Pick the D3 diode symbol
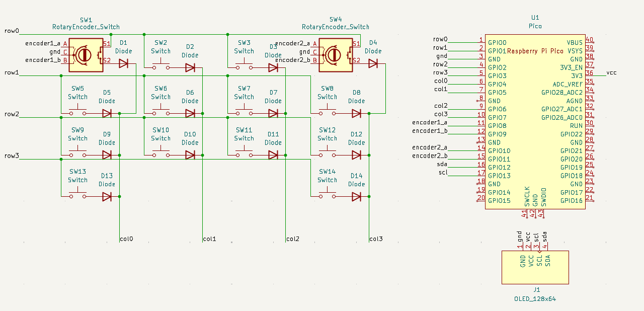This screenshot has height=311, width=644. pyautogui.click(x=273, y=67)
